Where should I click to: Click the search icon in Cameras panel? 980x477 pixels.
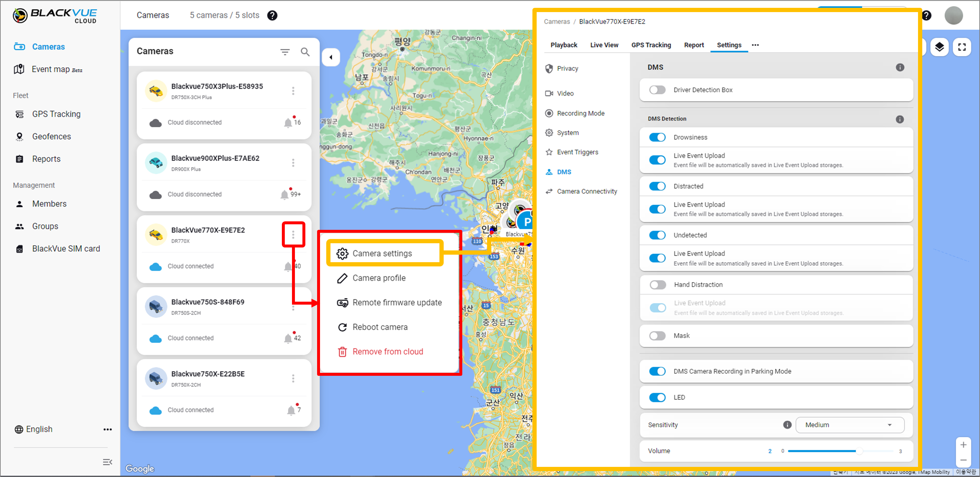click(x=305, y=52)
